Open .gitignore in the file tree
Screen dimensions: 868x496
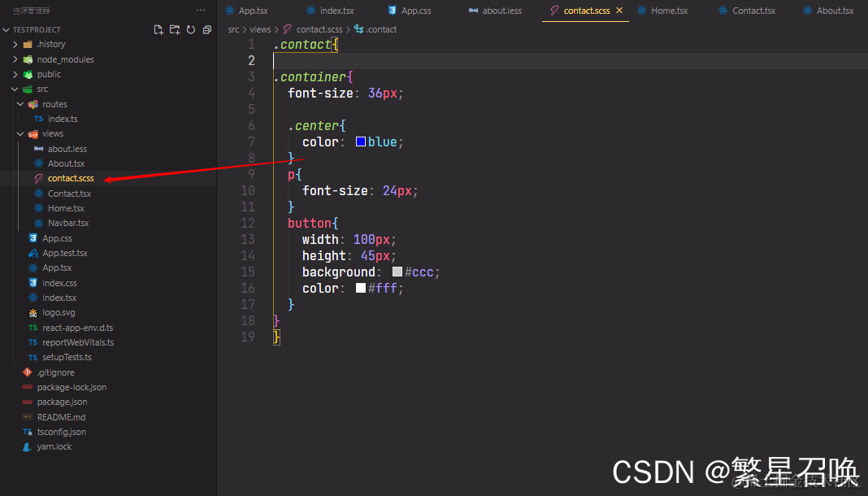(55, 373)
